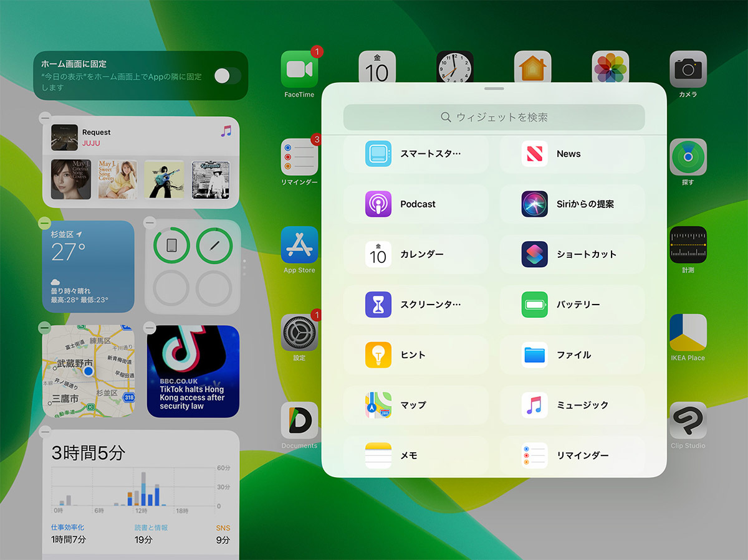Tap the ウィジェットを検索 search field
Image resolution: width=748 pixels, height=560 pixels.
[x=494, y=117]
